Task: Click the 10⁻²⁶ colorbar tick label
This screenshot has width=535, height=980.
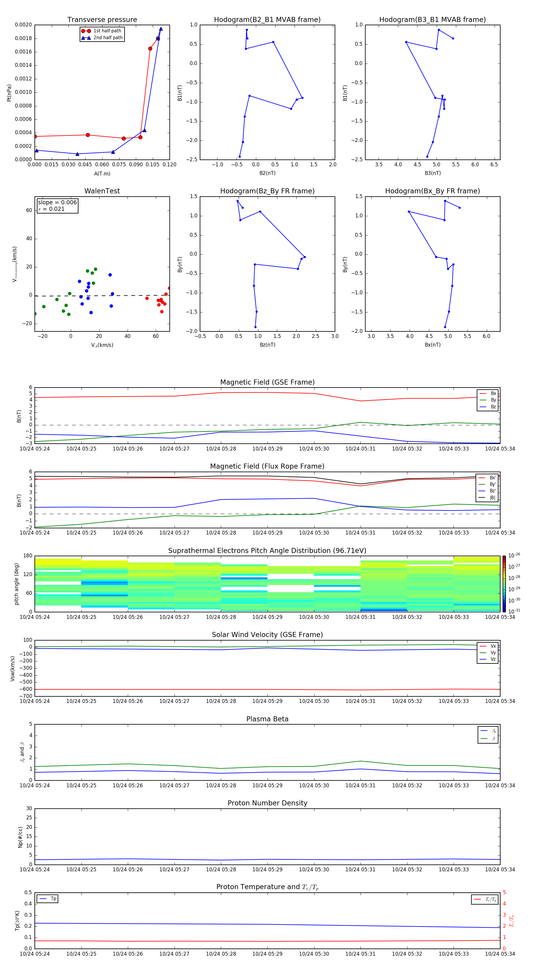Action: pyautogui.click(x=514, y=555)
